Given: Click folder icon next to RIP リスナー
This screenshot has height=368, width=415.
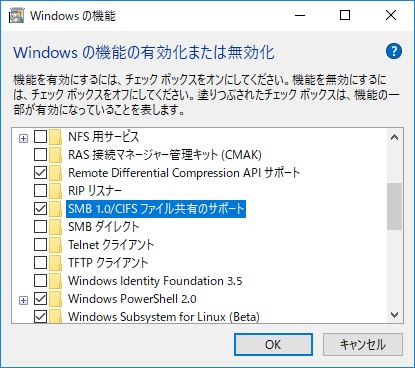Looking at the screenshot, I should pos(56,191).
